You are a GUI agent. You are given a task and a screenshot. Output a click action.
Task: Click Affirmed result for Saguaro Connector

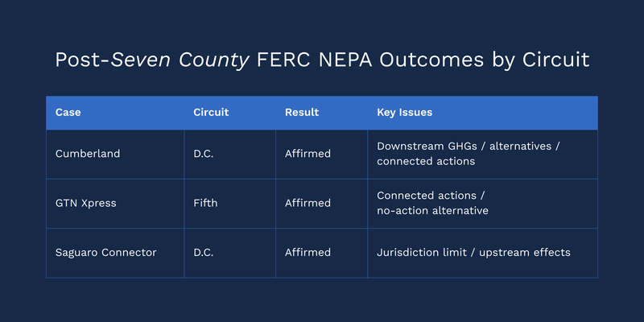click(x=308, y=253)
